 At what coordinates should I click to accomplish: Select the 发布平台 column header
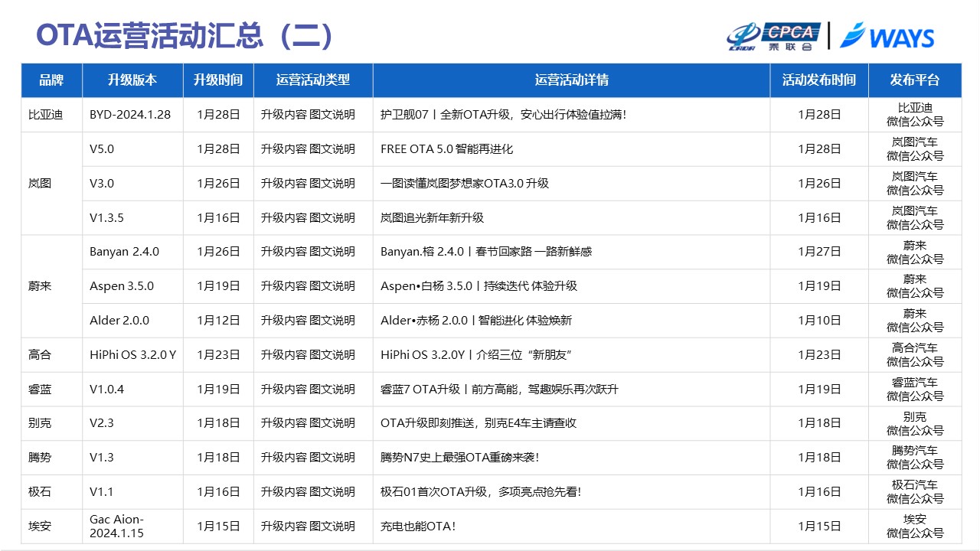(915, 80)
